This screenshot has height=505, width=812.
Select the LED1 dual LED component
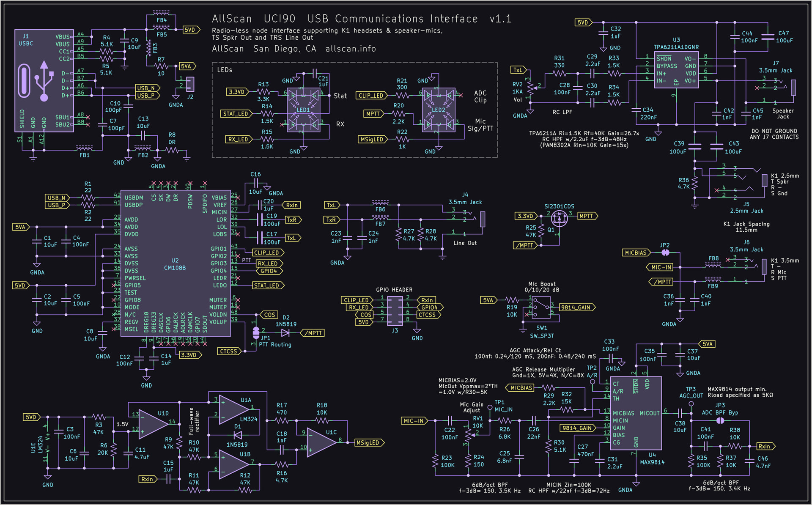[x=303, y=110]
